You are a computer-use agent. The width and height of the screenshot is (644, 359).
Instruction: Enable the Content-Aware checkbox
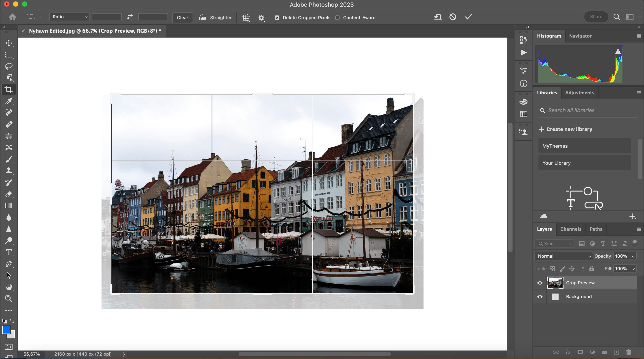click(337, 18)
